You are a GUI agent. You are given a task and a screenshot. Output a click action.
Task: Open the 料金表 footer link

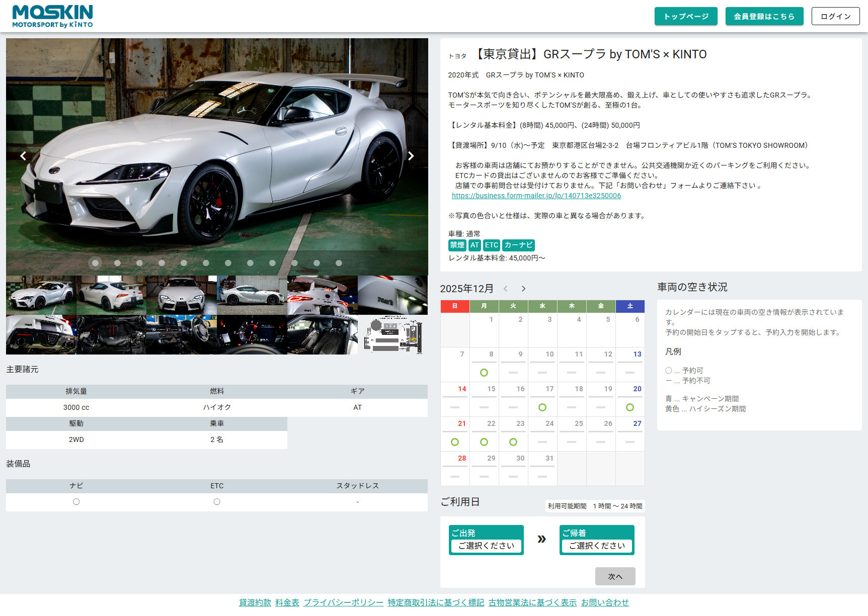(x=287, y=602)
